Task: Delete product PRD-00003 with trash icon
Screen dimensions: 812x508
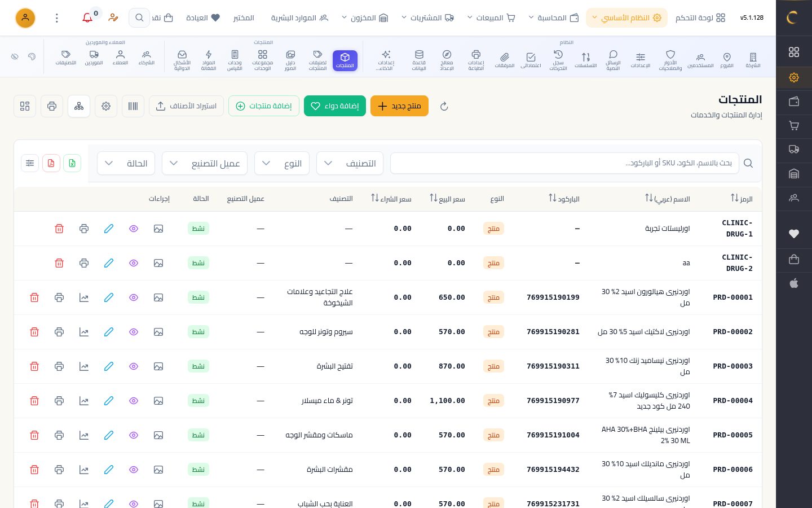Action: coord(34,366)
